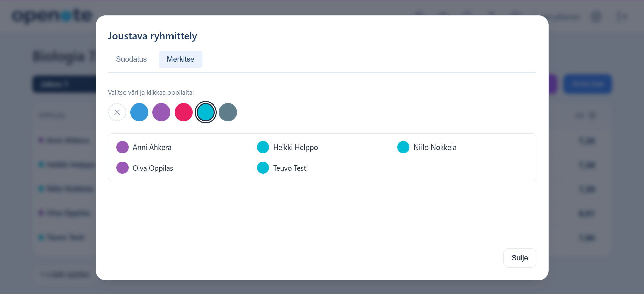Image resolution: width=644 pixels, height=294 pixels.
Task: Switch to the Suodatus tab
Action: click(131, 59)
